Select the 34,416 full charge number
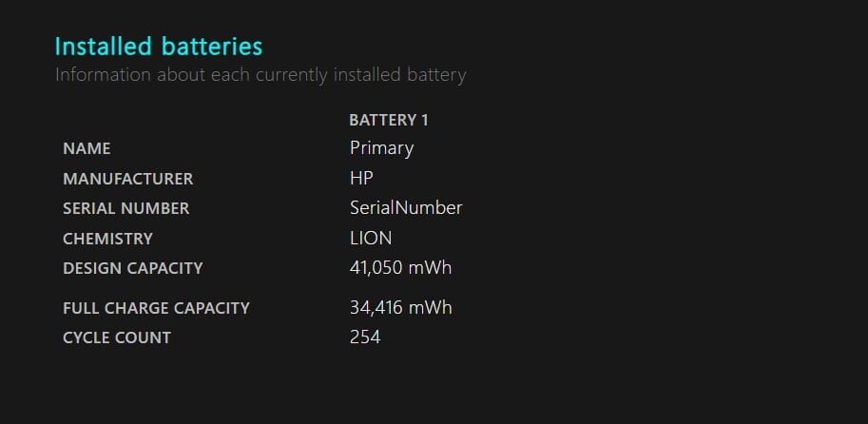This screenshot has height=424, width=868. [x=376, y=307]
